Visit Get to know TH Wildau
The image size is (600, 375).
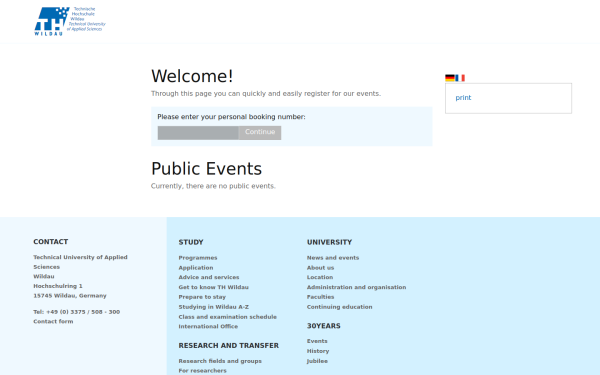(x=214, y=287)
